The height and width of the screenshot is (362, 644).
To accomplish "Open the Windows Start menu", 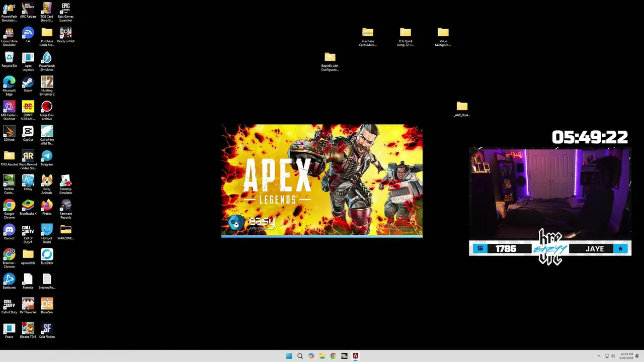I will (x=289, y=356).
